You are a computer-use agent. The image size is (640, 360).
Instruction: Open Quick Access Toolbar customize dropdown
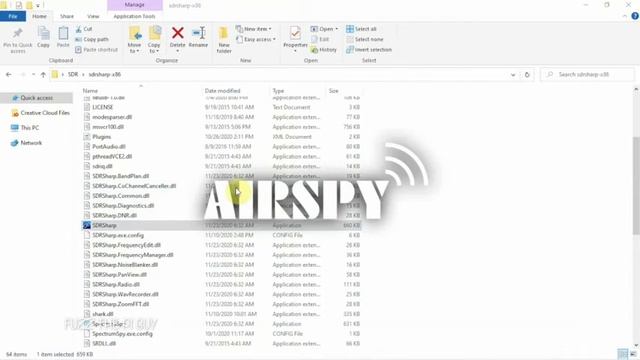click(38, 6)
